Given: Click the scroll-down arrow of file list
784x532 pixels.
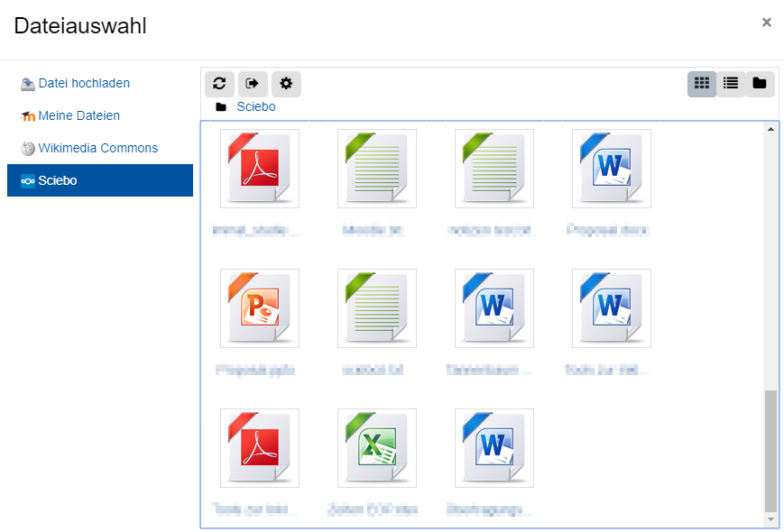Looking at the screenshot, I should pyautogui.click(x=770, y=519).
